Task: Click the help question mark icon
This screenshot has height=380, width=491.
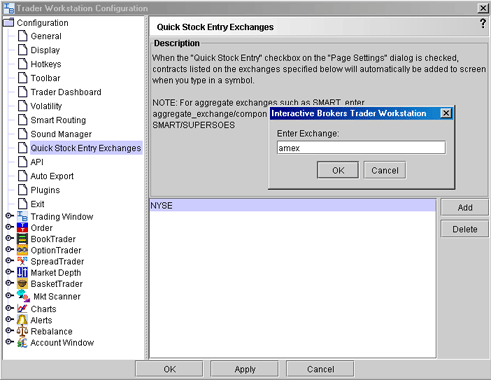Action: (483, 23)
